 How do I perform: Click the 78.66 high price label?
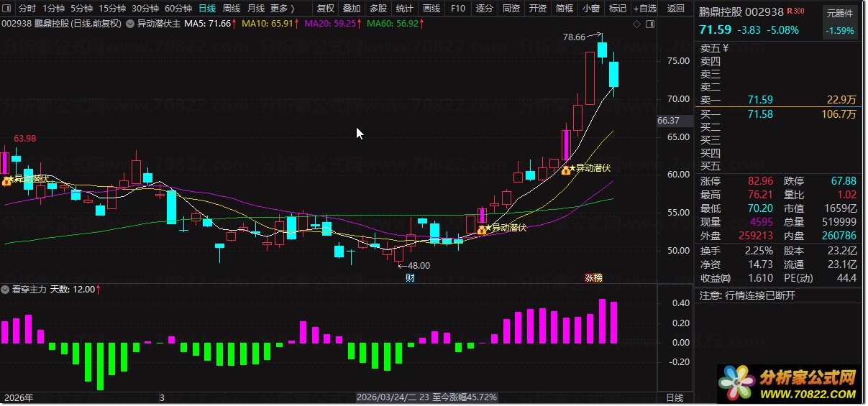(574, 37)
